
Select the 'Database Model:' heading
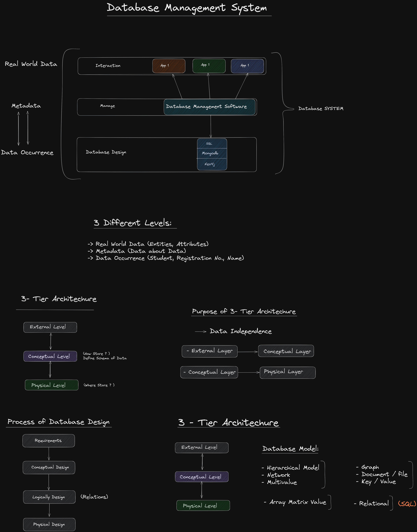290,448
